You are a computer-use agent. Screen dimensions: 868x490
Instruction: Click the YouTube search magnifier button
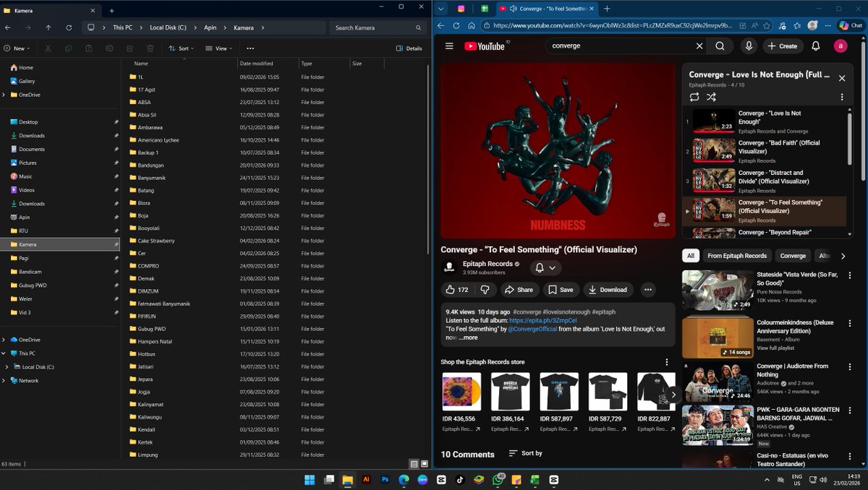tap(720, 46)
